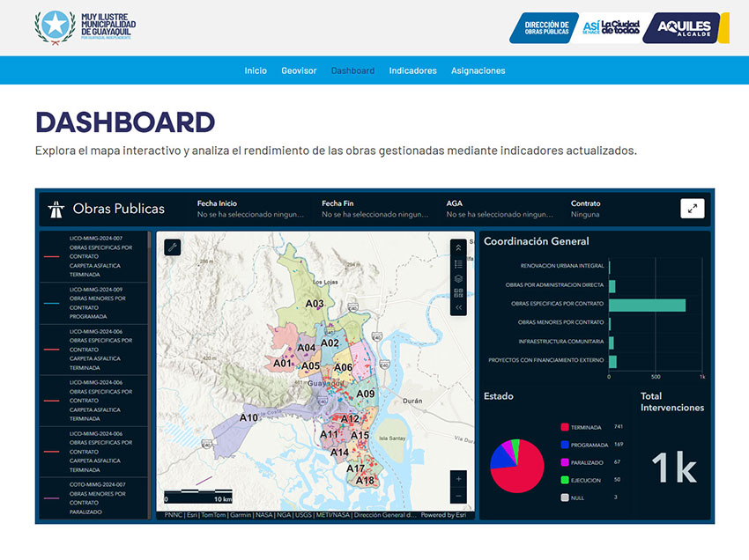Go to the Geovisor menu item
Screen dimensions: 749x560
pos(299,70)
